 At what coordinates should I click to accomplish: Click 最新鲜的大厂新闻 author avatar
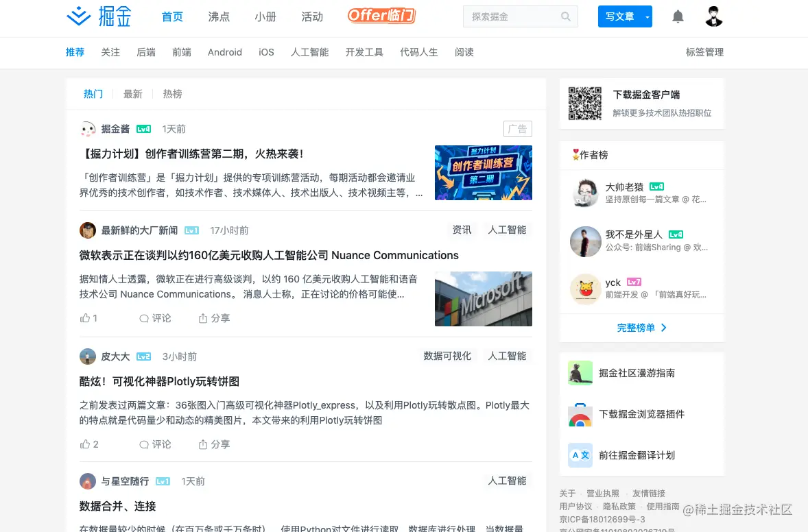coord(88,230)
